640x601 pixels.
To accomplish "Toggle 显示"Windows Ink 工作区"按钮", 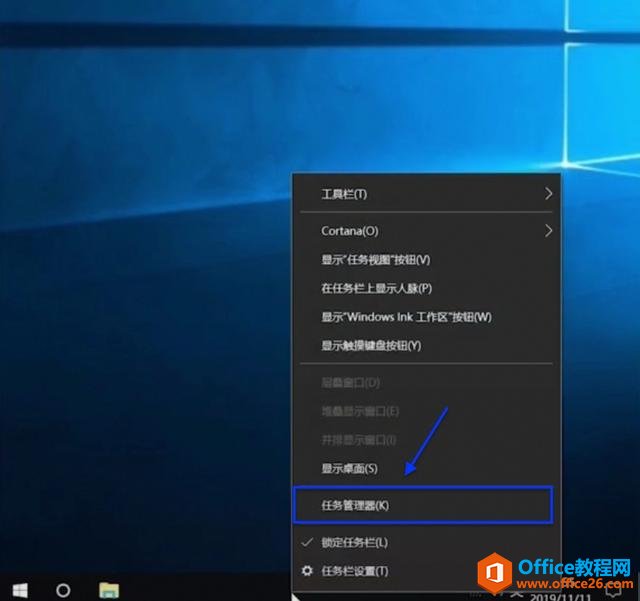I will tap(406, 317).
